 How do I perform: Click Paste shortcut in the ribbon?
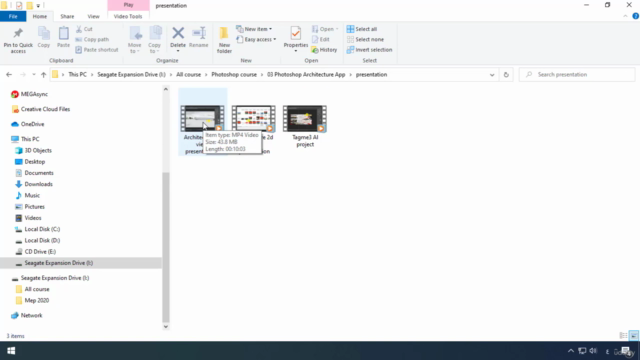tap(97, 50)
